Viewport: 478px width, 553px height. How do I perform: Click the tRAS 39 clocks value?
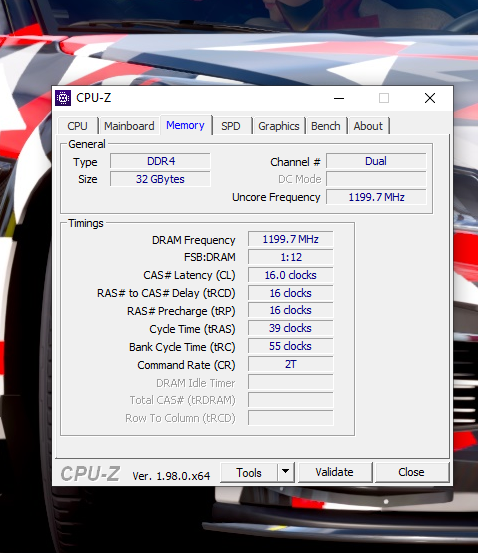pos(290,328)
